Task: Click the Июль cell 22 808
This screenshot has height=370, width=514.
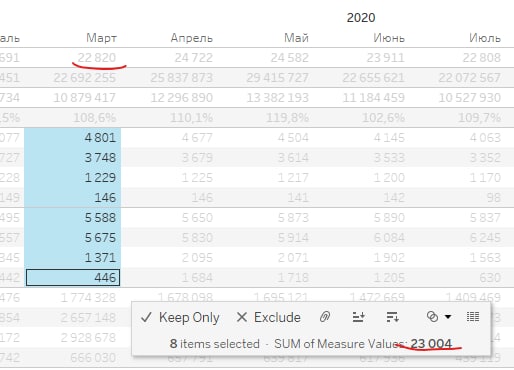Action: coord(481,58)
